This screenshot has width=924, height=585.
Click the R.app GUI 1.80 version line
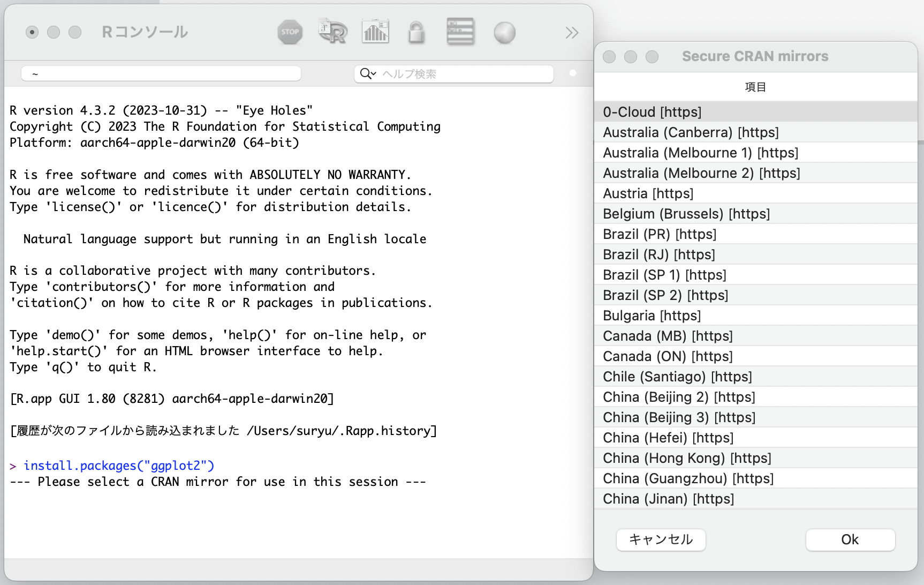coord(172,399)
